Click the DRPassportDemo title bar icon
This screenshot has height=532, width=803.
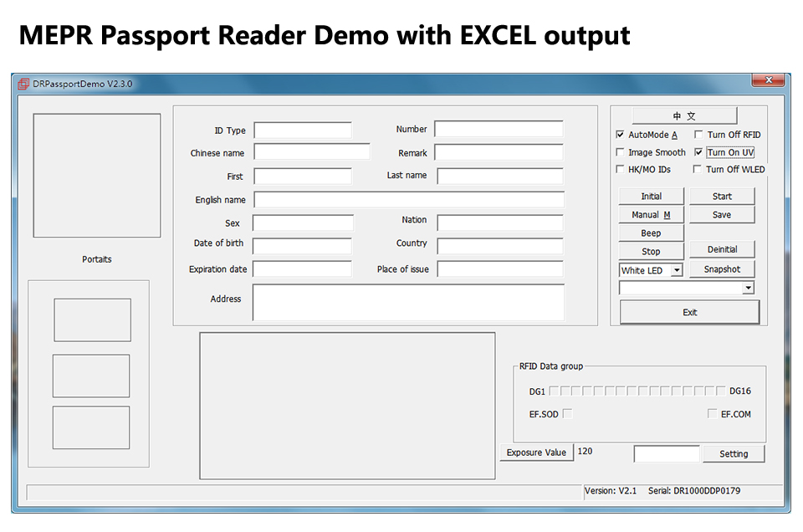[x=23, y=84]
